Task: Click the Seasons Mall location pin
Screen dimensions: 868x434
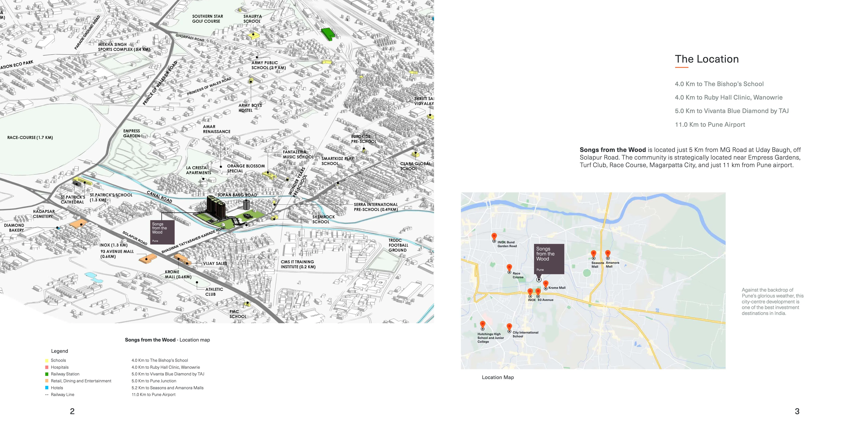Action: pos(593,254)
